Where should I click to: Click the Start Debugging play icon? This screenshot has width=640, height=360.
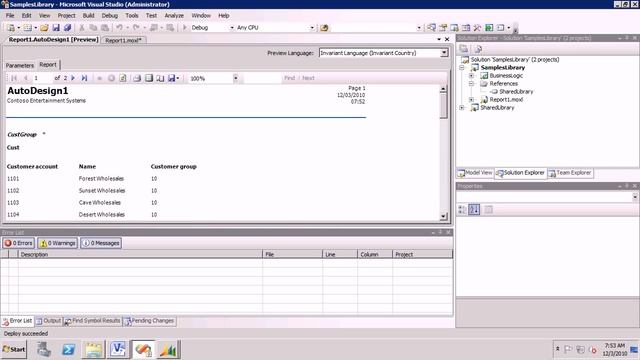[184, 28]
